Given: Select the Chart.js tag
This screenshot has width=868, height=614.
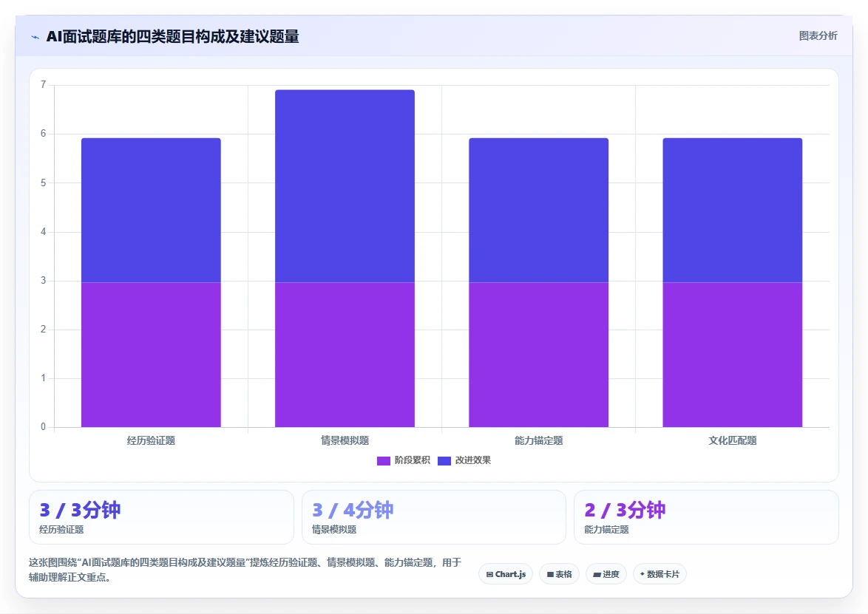Looking at the screenshot, I should click(506, 574).
